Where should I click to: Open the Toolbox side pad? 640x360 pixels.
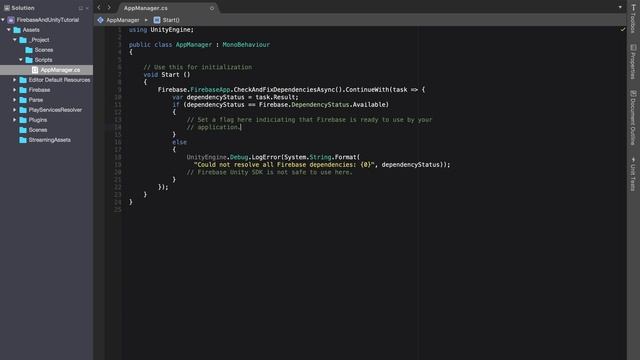[x=633, y=18]
